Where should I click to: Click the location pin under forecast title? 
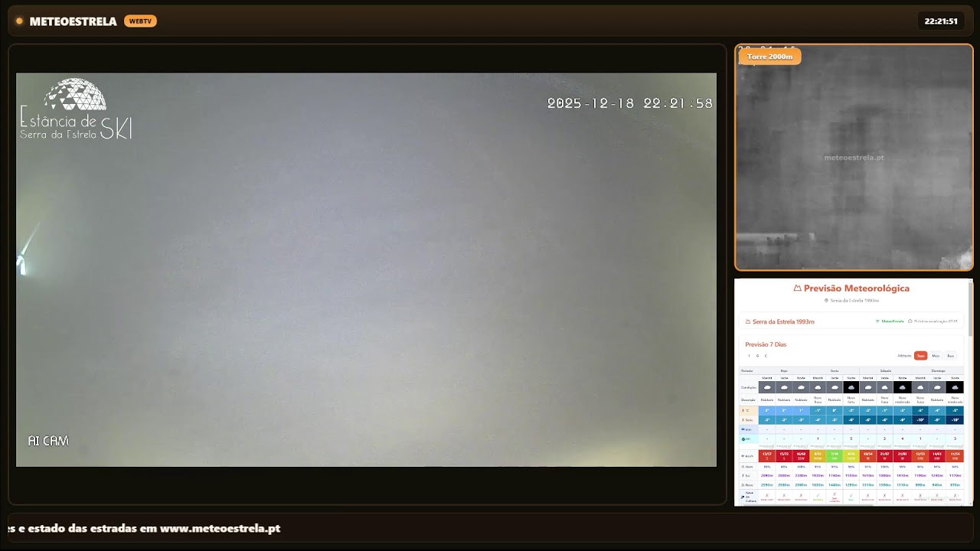(826, 300)
